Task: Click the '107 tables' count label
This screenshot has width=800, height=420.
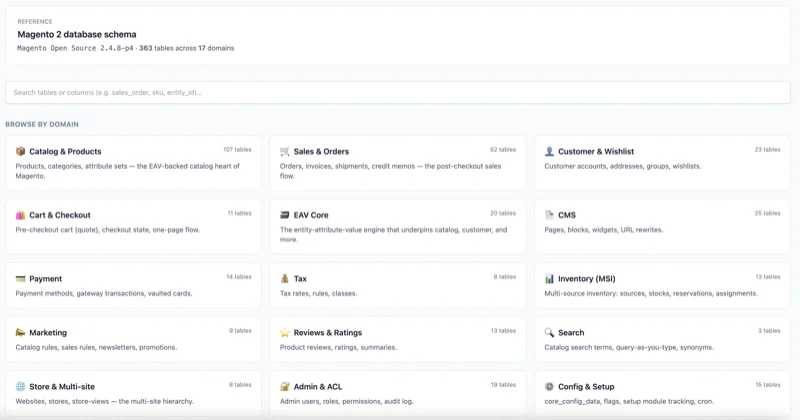Action: click(237, 150)
